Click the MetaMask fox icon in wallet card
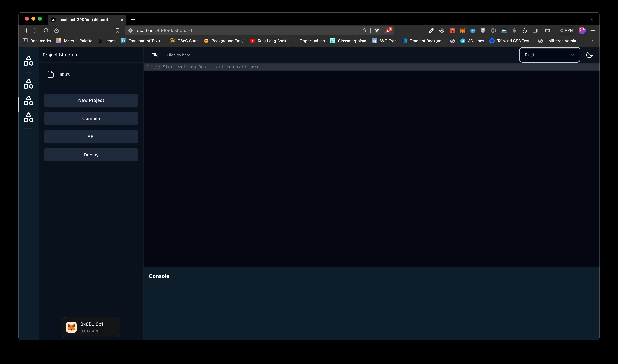Screen dimensions: 618x364 click(x=71, y=327)
